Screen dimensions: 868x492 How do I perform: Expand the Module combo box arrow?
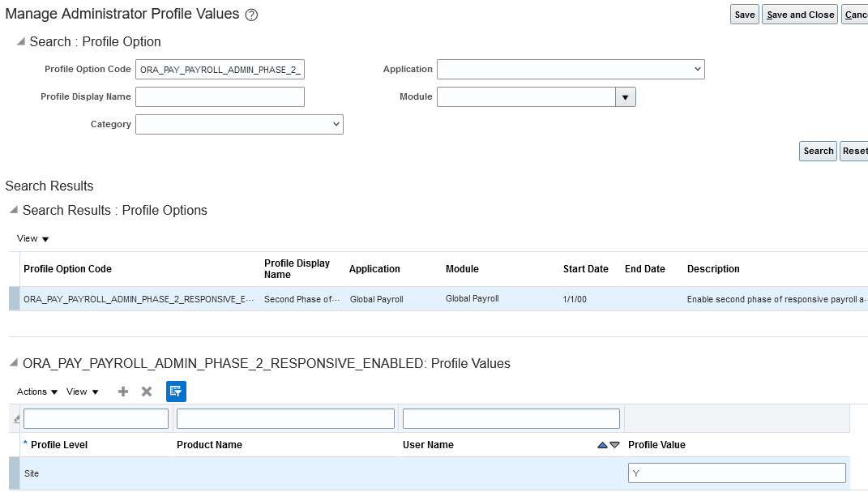tap(625, 97)
